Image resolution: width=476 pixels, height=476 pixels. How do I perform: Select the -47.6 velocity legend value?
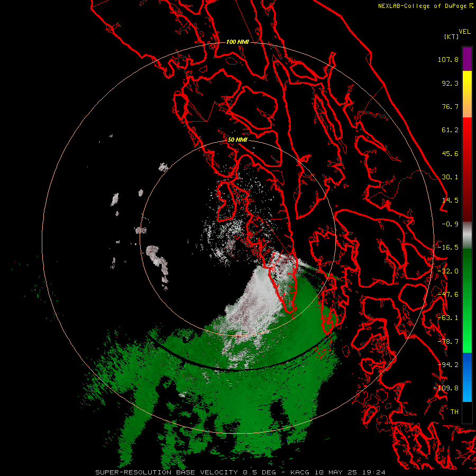448,295
